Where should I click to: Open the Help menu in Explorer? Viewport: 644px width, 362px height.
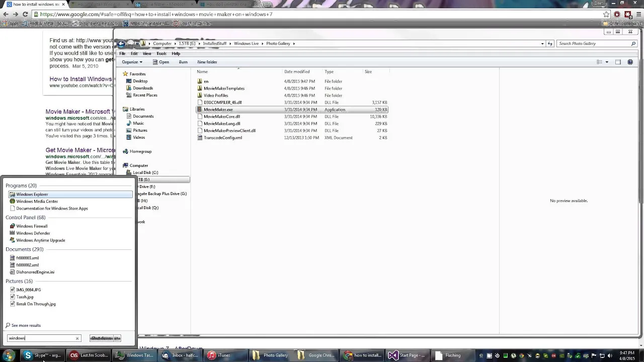coord(176,53)
